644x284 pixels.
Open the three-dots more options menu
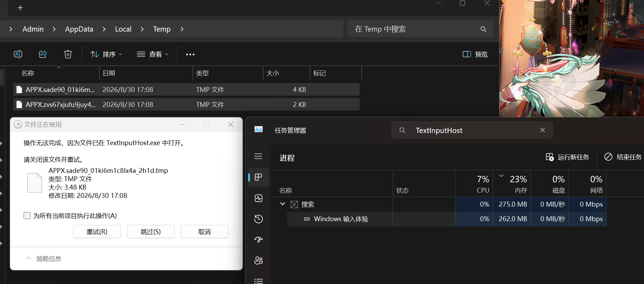coord(190,55)
